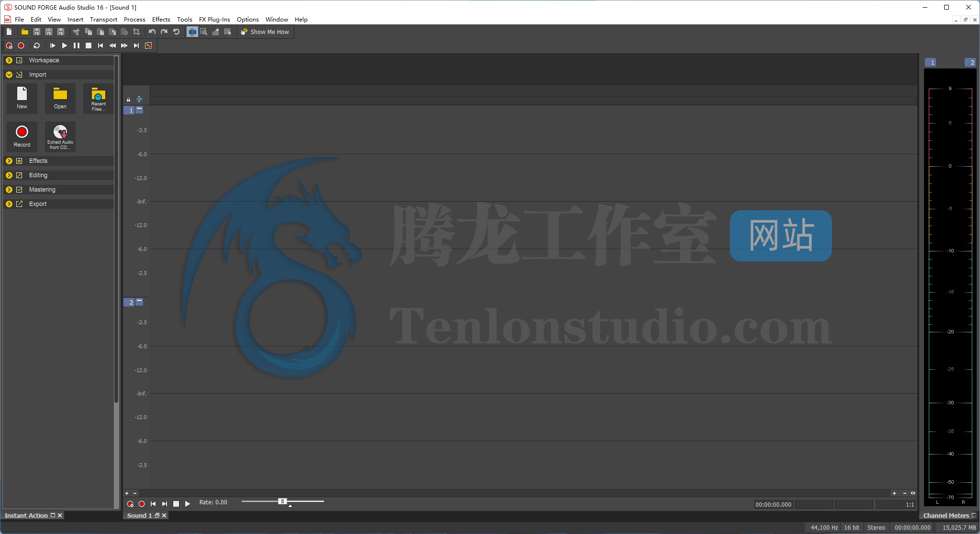Click the playback Rate slider handle

tap(282, 501)
